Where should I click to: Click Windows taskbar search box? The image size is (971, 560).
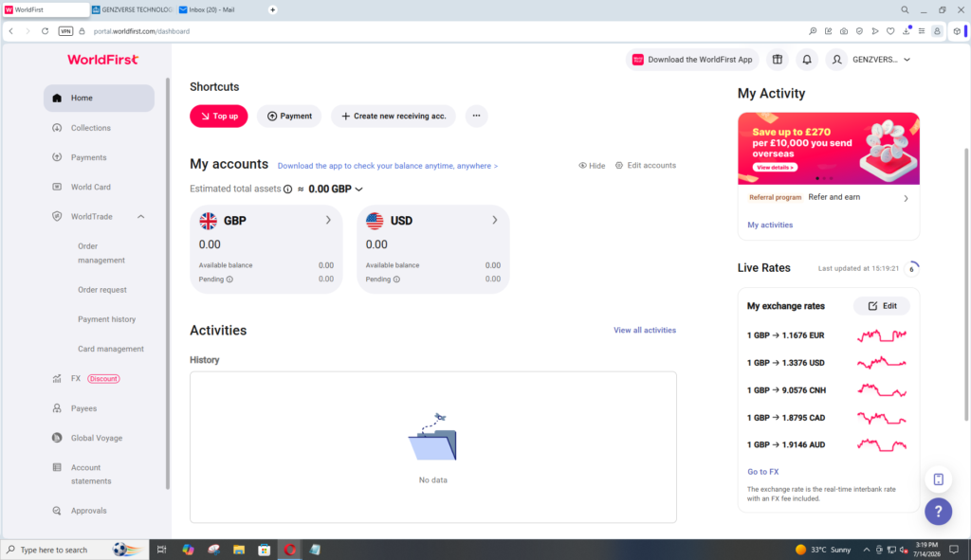(76, 550)
